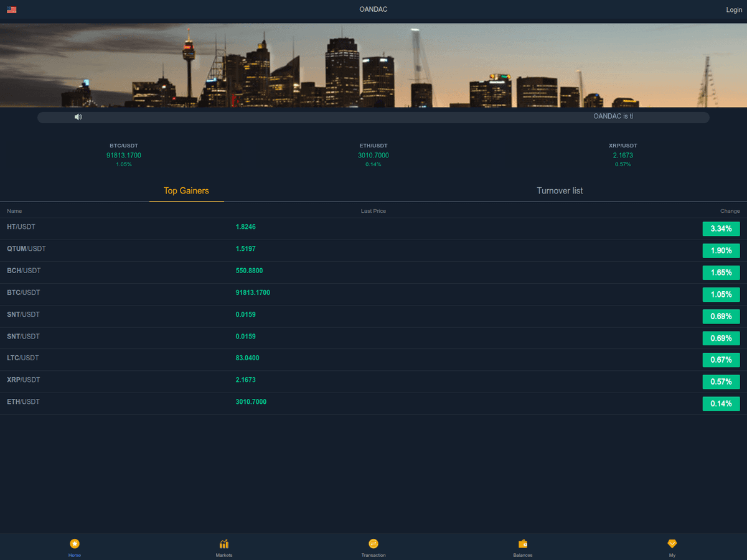Open the ETH/USDT ticker card
Image resolution: width=747 pixels, height=560 pixels.
click(x=374, y=155)
